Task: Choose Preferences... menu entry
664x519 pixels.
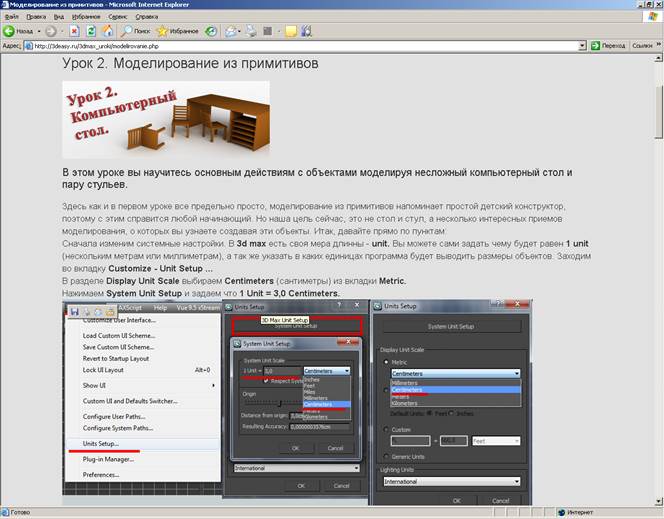Action: (x=101, y=475)
